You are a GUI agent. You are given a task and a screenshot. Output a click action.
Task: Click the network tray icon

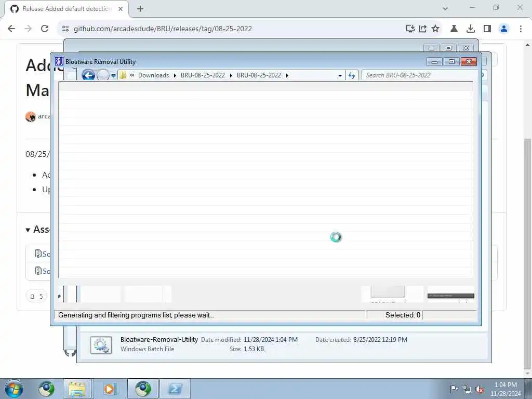point(467,390)
